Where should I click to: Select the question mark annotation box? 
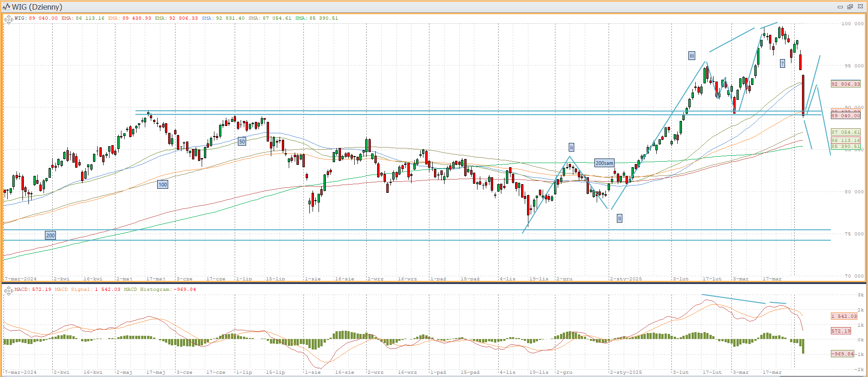click(782, 64)
